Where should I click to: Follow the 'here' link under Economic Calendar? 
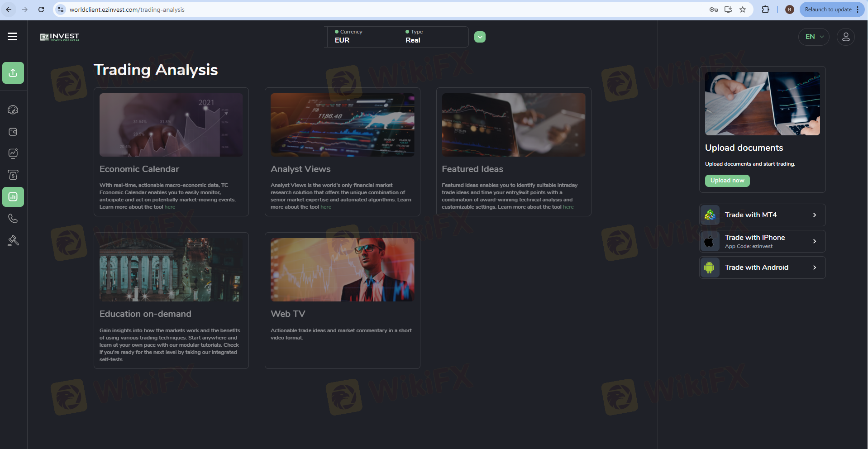coord(170,207)
